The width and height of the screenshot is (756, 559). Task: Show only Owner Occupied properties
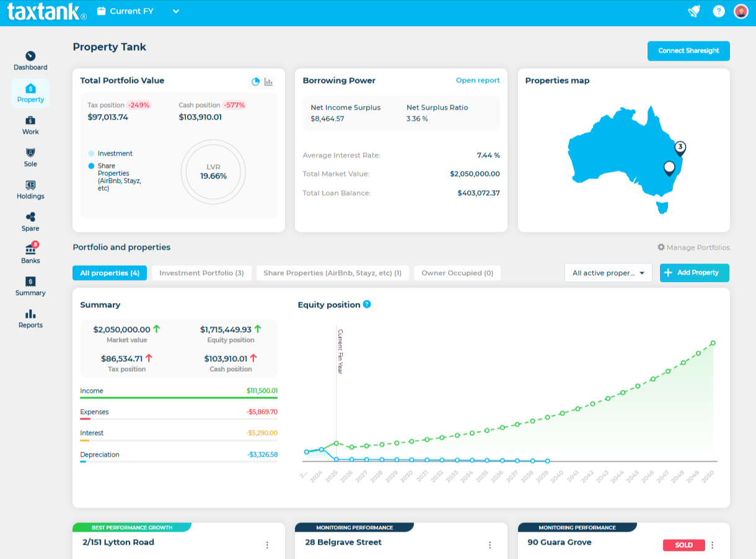457,273
